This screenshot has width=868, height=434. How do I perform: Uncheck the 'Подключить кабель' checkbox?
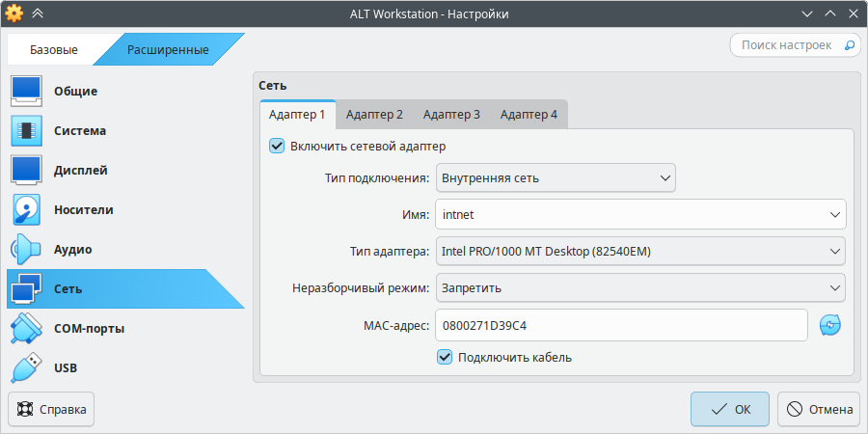445,357
